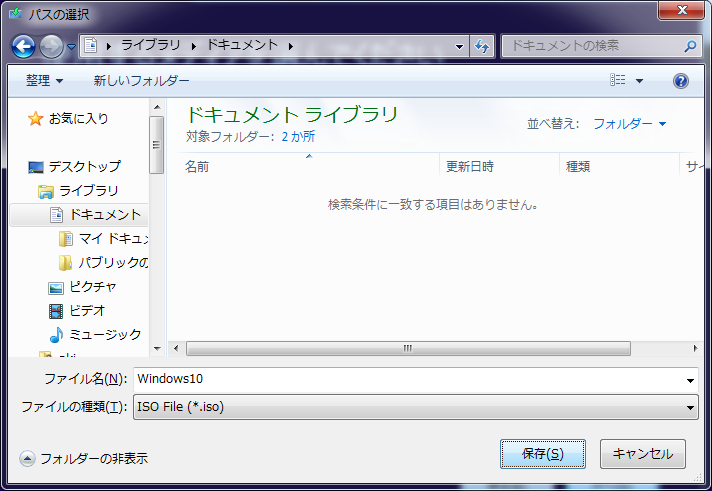Image resolution: width=712 pixels, height=491 pixels.
Task: Collapse folders with フォルダーの非表示
Action: [x=84, y=459]
